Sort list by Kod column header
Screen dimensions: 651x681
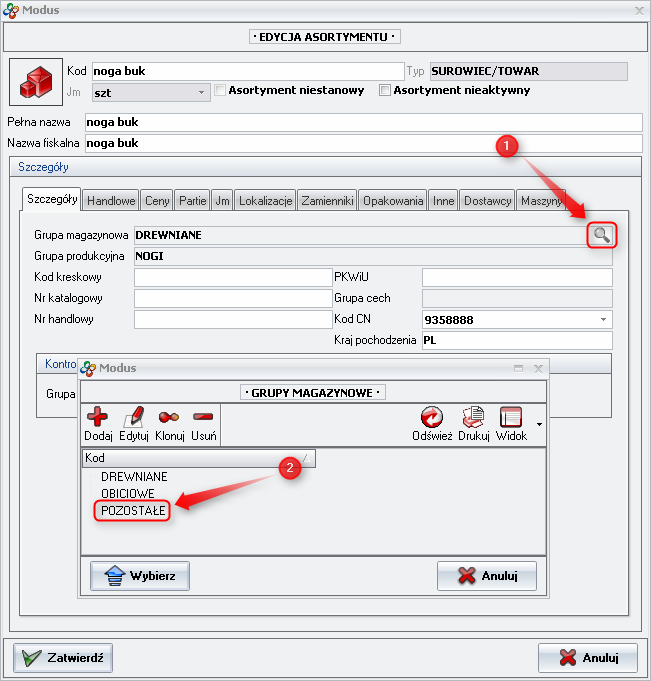198,458
